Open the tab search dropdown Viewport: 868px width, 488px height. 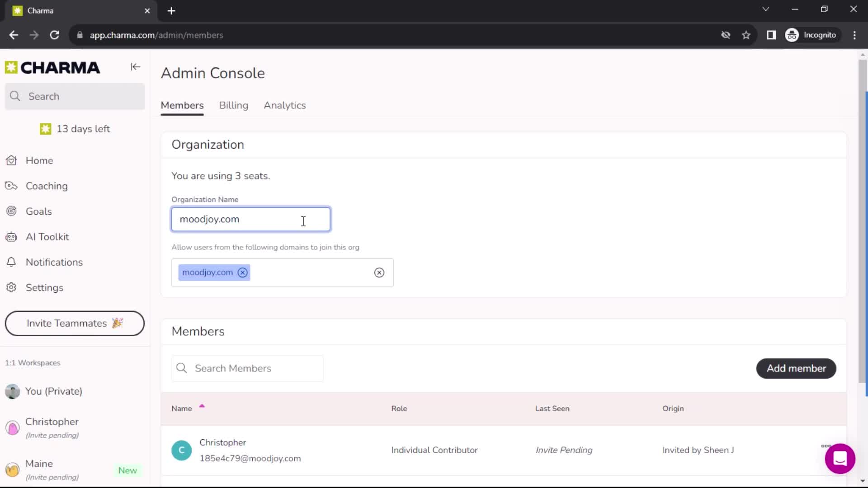(765, 9)
